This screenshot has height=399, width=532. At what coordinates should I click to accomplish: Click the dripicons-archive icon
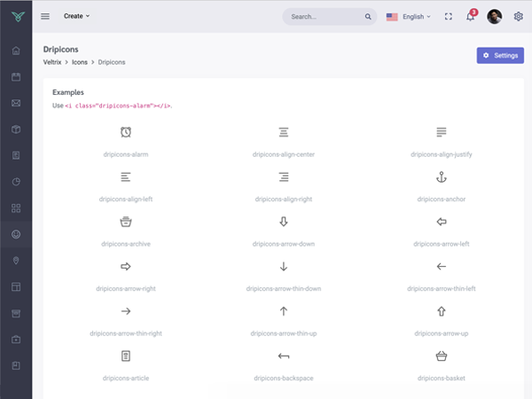click(126, 222)
